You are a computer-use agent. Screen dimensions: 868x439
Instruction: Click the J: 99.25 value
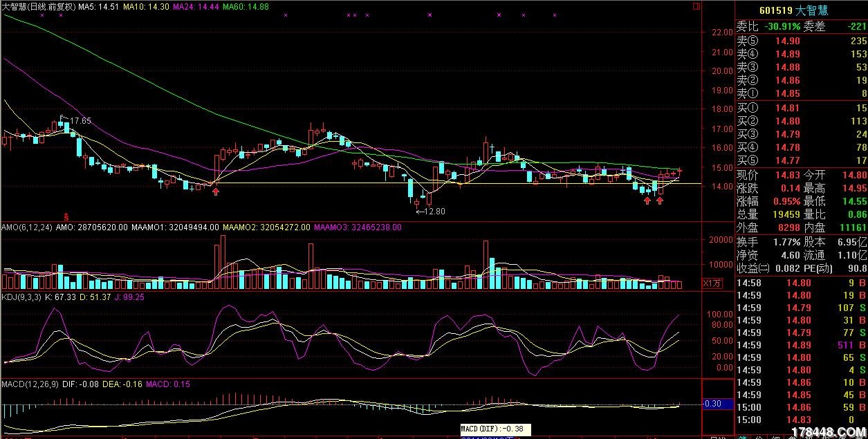(129, 297)
